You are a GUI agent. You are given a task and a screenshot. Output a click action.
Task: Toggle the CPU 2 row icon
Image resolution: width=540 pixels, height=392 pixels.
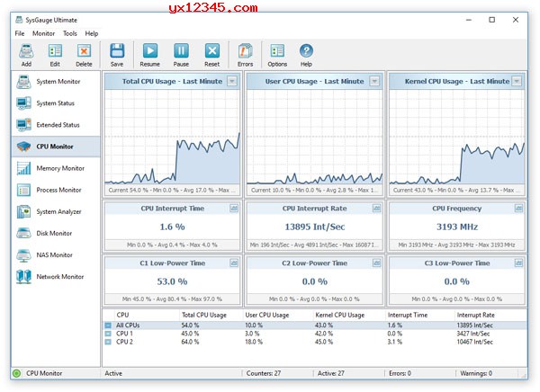tap(108, 342)
